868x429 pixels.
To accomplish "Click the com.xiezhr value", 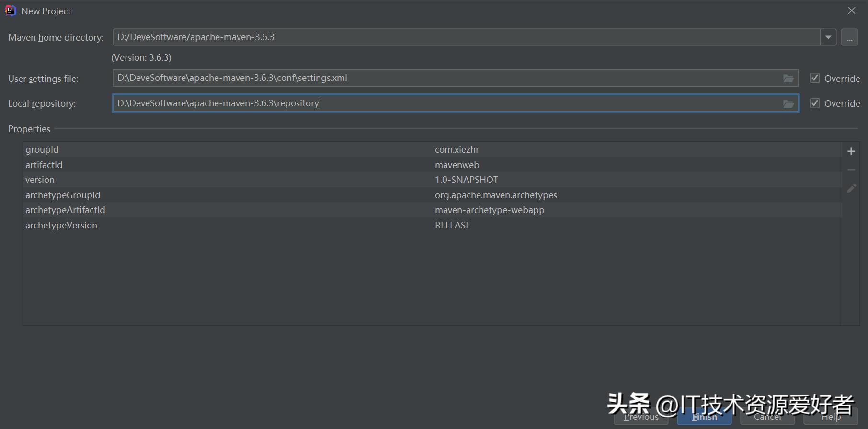I will coord(457,149).
